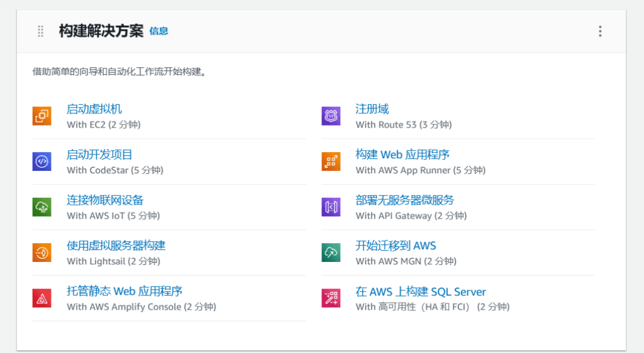Viewport: 644px width, 353px height.
Task: Open the 启动虚拟机 link
Action: (x=94, y=109)
